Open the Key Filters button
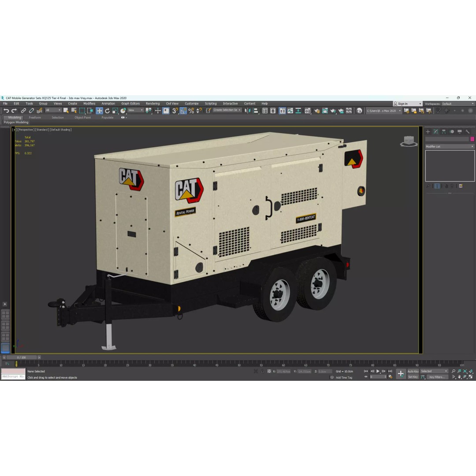476x476 pixels. pos(437,377)
